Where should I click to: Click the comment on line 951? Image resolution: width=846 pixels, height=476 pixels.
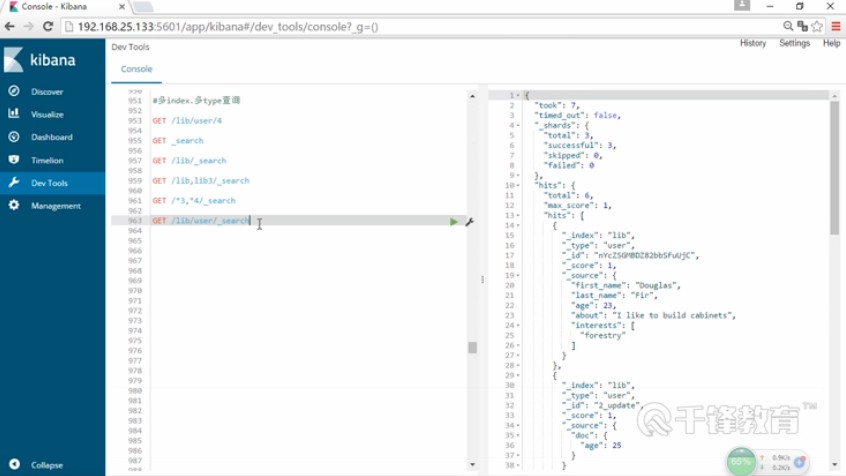196,100
